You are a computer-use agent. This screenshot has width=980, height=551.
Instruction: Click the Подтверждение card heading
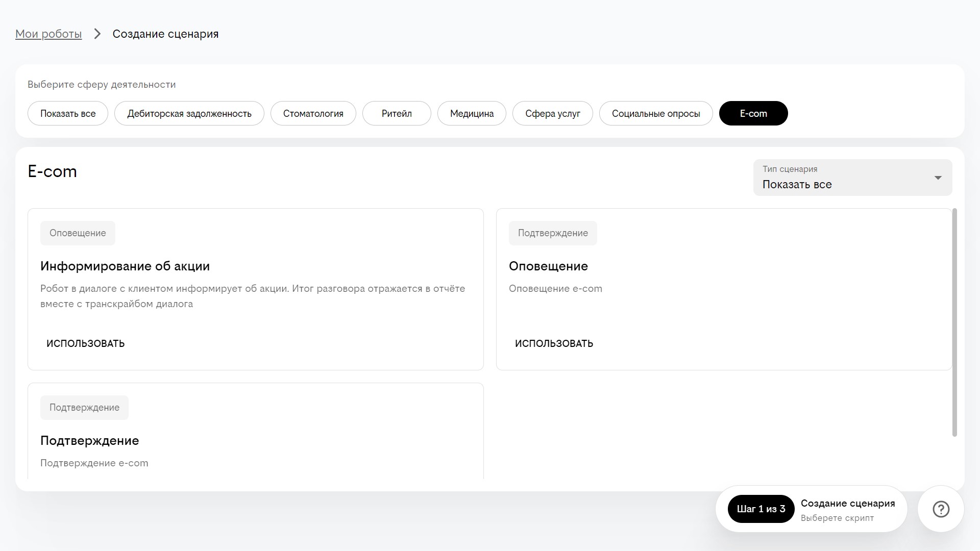[x=89, y=440]
